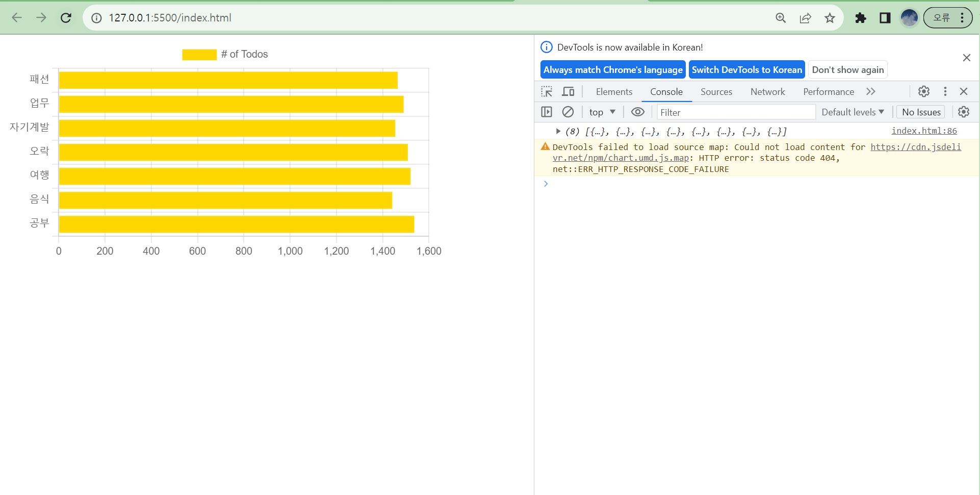The width and height of the screenshot is (980, 495).
Task: Go back with the browser back arrow
Action: coord(17,18)
